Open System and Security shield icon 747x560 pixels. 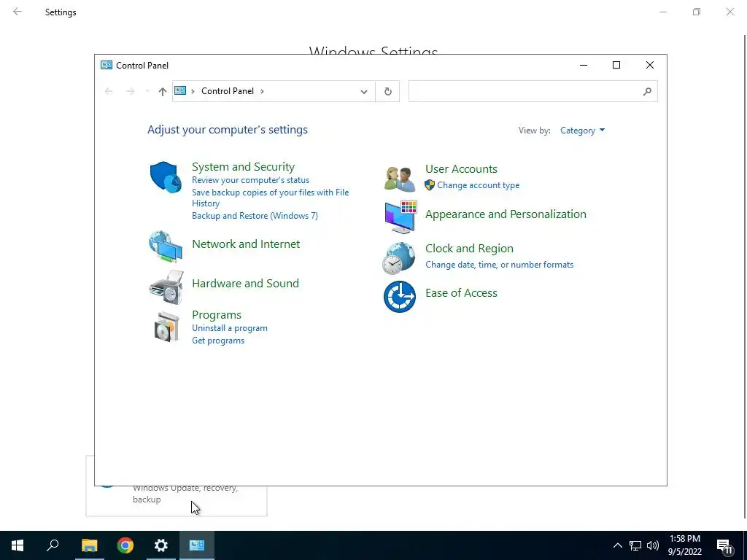coord(166,177)
